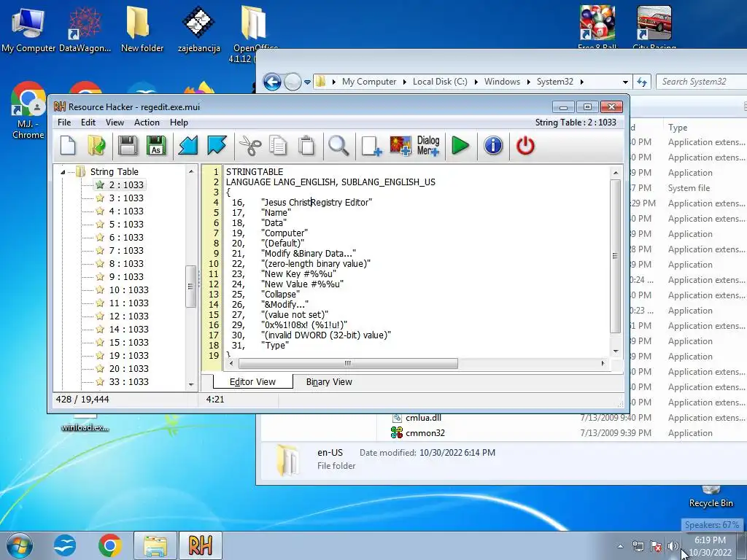Switch to the Binary View tab

point(329,382)
